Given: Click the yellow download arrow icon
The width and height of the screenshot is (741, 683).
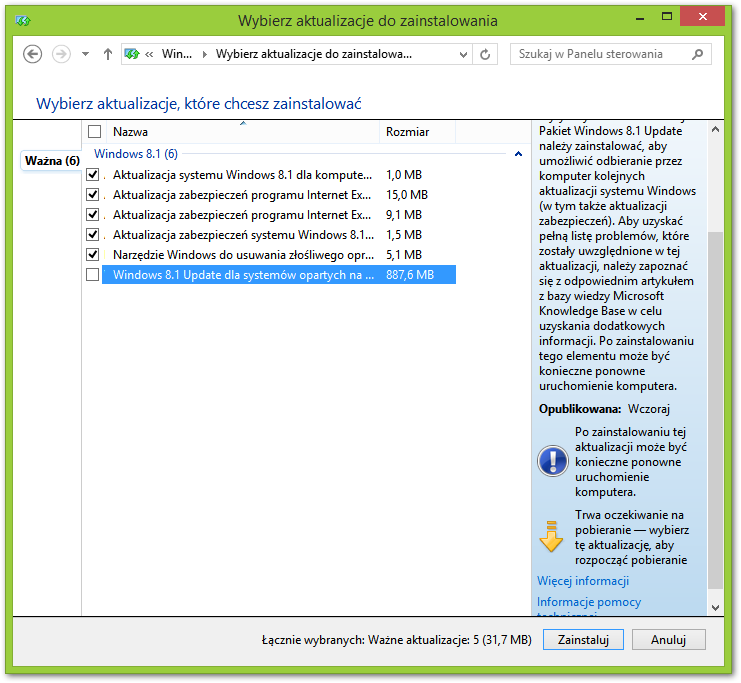Looking at the screenshot, I should (x=551, y=537).
